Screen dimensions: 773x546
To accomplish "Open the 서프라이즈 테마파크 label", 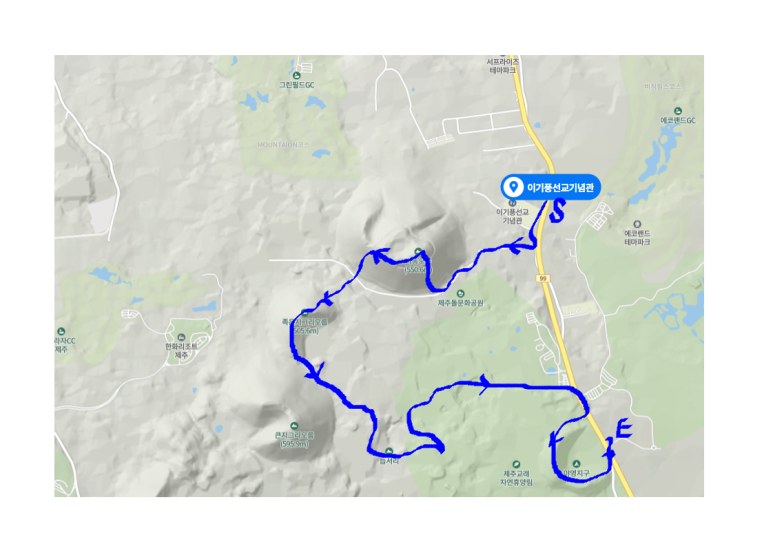I will tap(503, 66).
